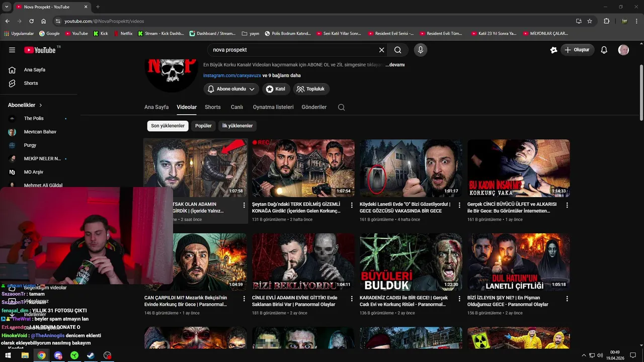Search within channel using the tab-row magnifier

pos(342,107)
